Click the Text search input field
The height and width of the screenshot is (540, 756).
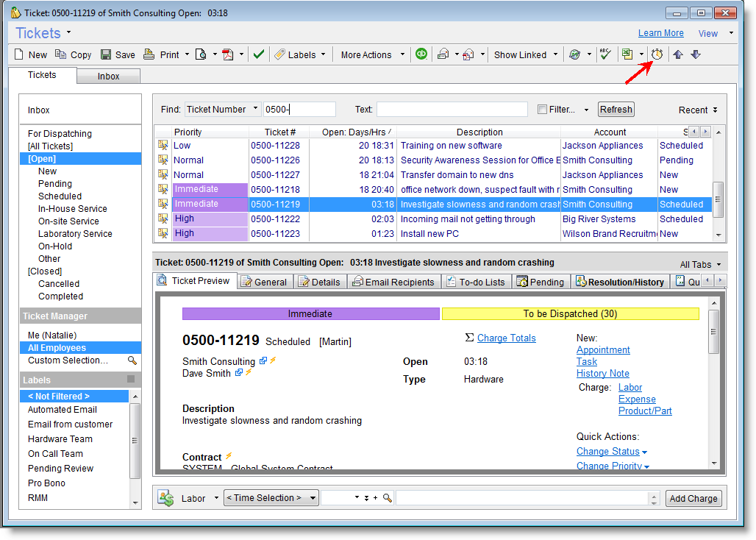point(452,110)
